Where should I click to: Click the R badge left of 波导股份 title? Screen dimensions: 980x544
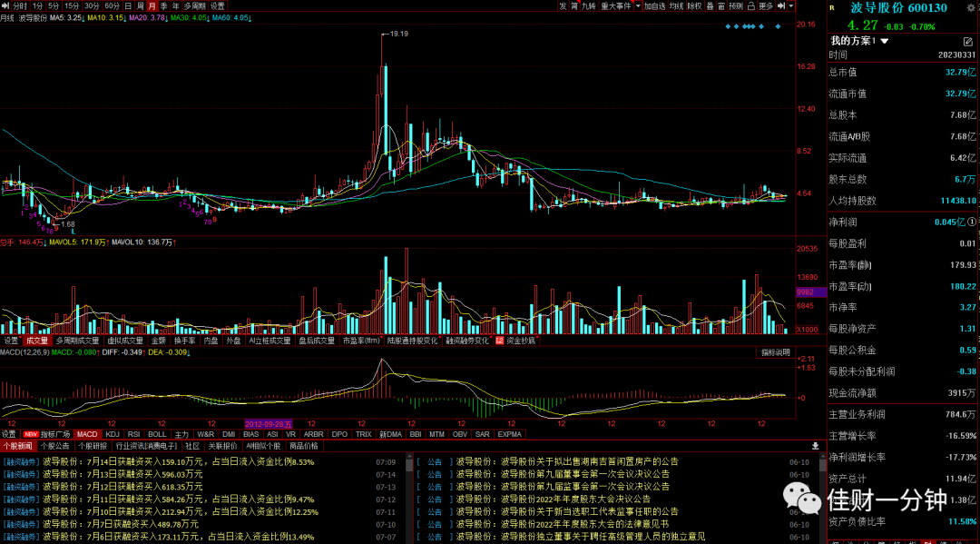coord(832,8)
